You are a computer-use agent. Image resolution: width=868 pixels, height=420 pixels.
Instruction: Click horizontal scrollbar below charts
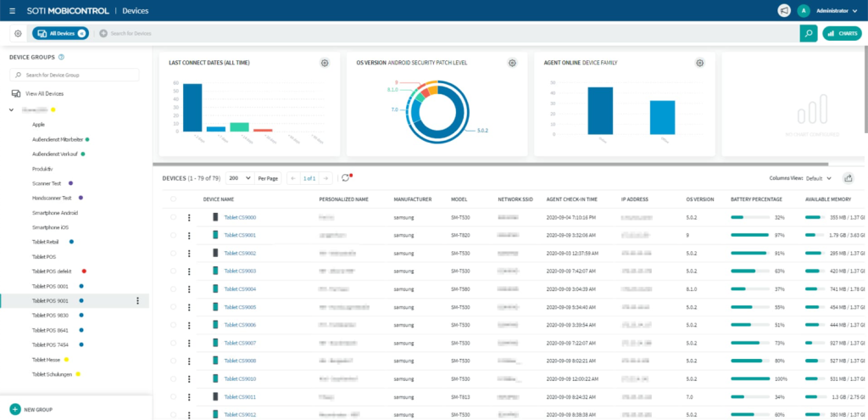(490, 164)
